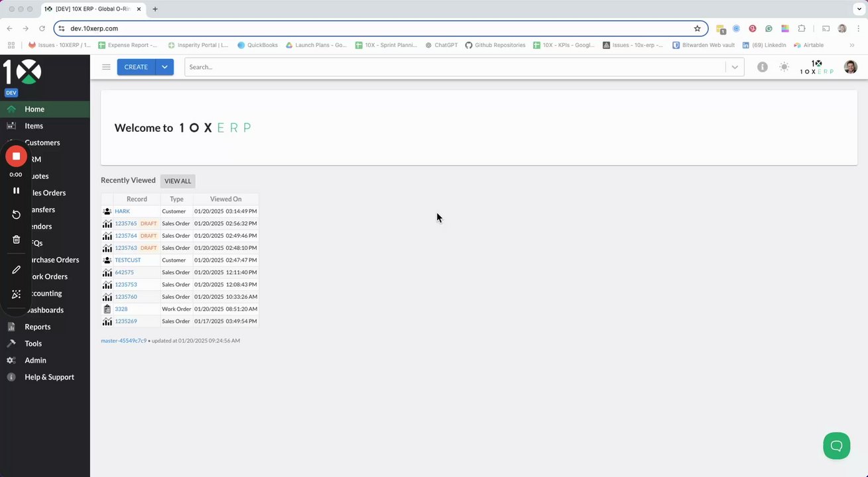Open draft sales order 1235765
Viewport: 868px width, 477px height.
pyautogui.click(x=126, y=223)
